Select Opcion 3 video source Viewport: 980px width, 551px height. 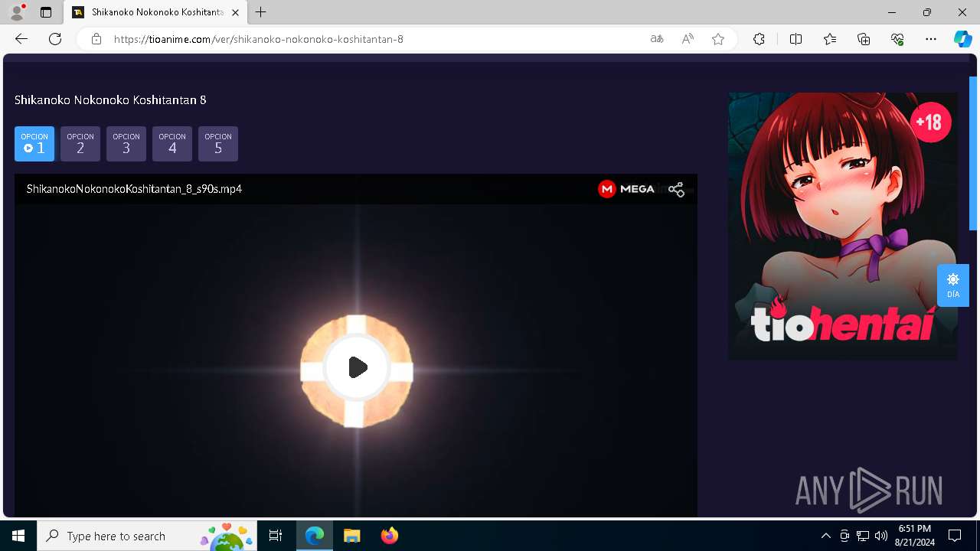[x=126, y=144]
